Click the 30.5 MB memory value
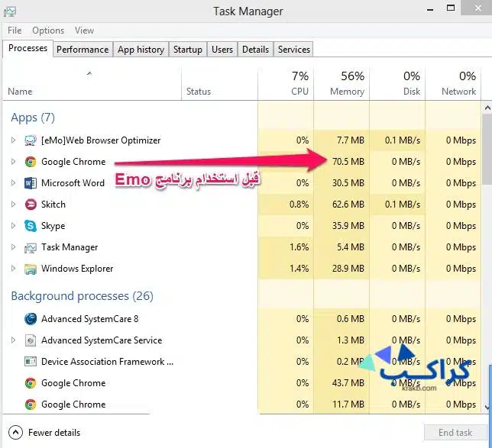The width and height of the screenshot is (492, 448). coord(348,183)
